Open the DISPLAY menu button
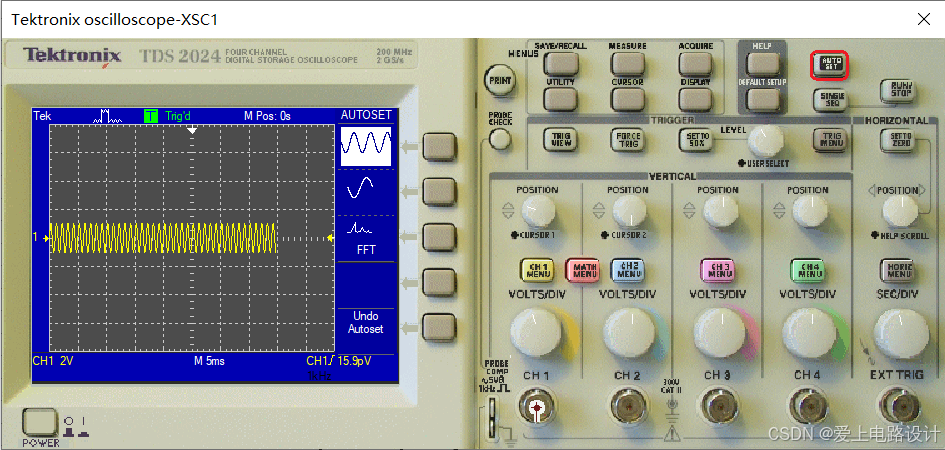This screenshot has width=945, height=450. click(x=695, y=99)
